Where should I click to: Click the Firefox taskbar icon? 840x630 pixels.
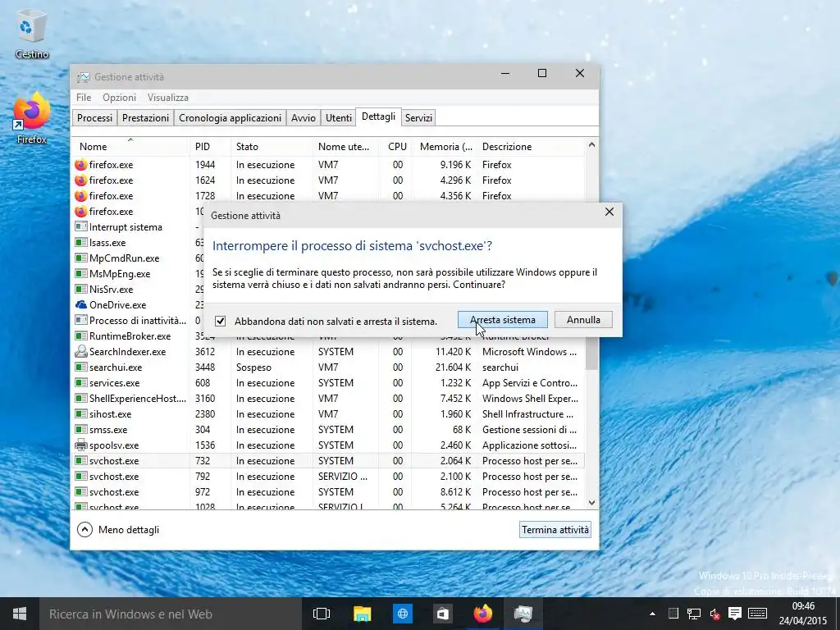(x=483, y=614)
